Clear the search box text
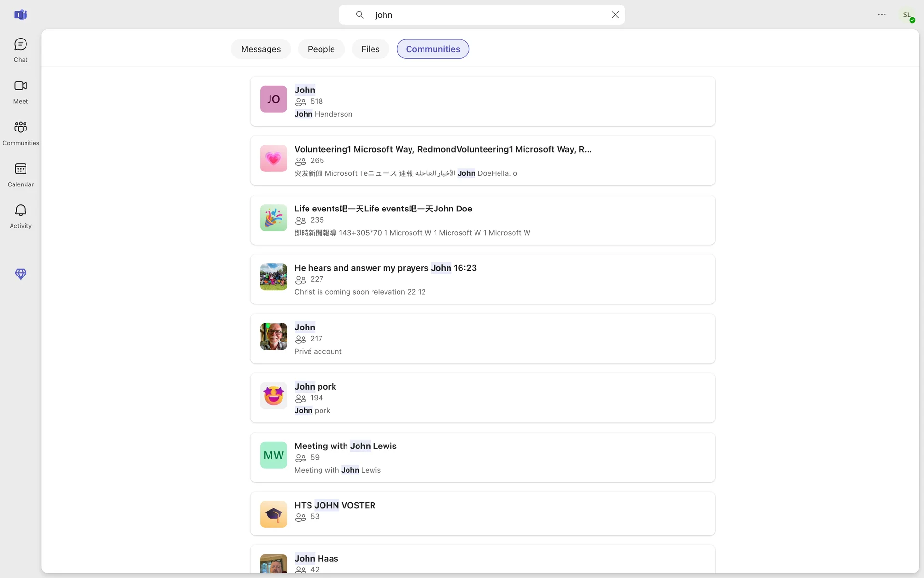Screen dimensions: 924x578 point(615,15)
